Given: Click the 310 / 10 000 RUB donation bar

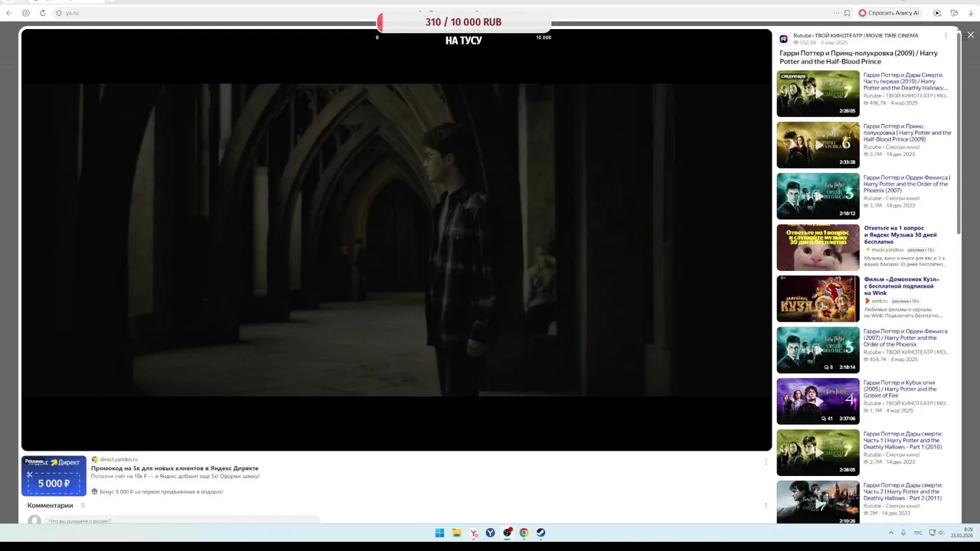Looking at the screenshot, I should click(x=463, y=22).
